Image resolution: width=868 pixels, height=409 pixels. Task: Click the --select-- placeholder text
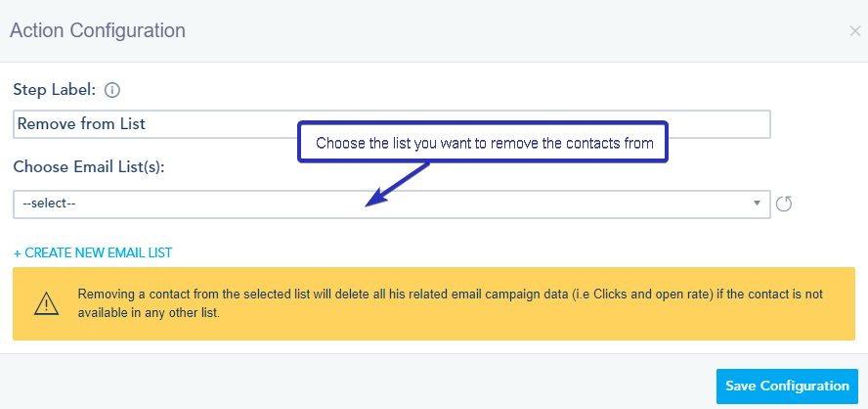pyautogui.click(x=49, y=204)
